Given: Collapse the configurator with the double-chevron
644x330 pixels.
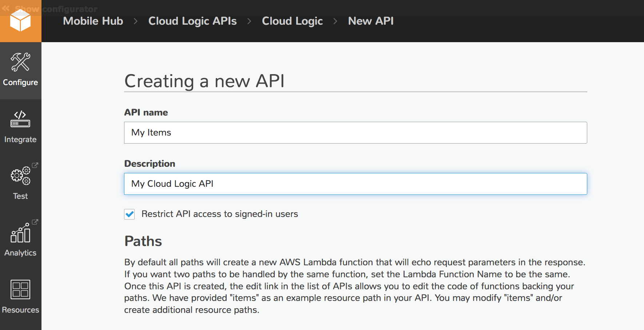Looking at the screenshot, I should tap(6, 8).
